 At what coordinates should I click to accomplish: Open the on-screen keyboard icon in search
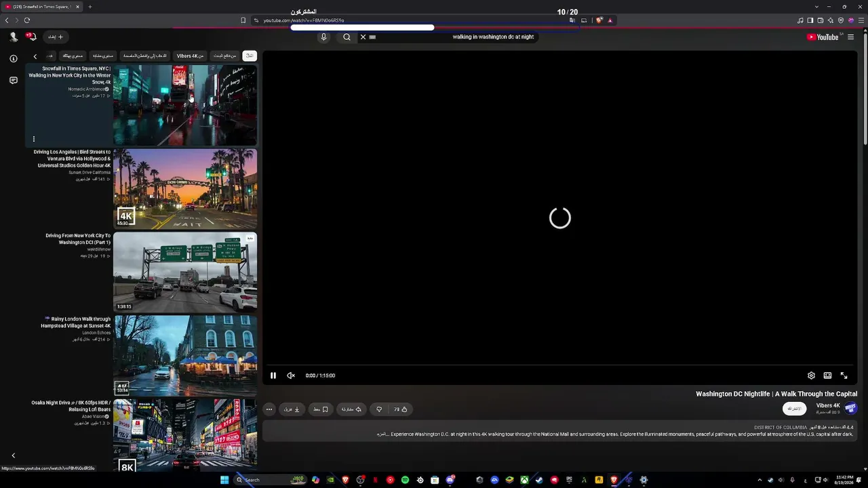[x=372, y=37]
